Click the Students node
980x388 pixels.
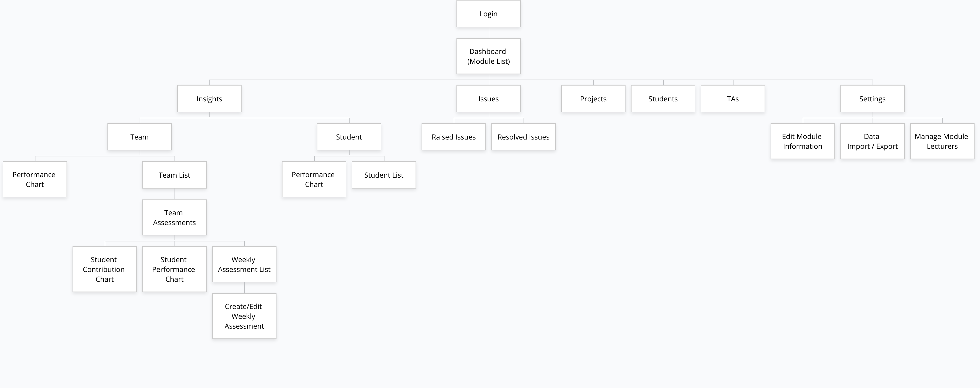663,99
